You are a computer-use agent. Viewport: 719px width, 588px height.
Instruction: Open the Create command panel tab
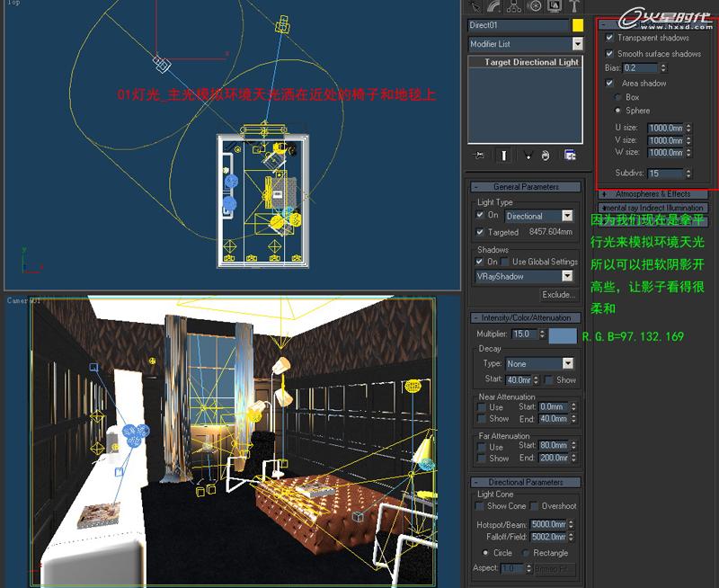coord(475,6)
